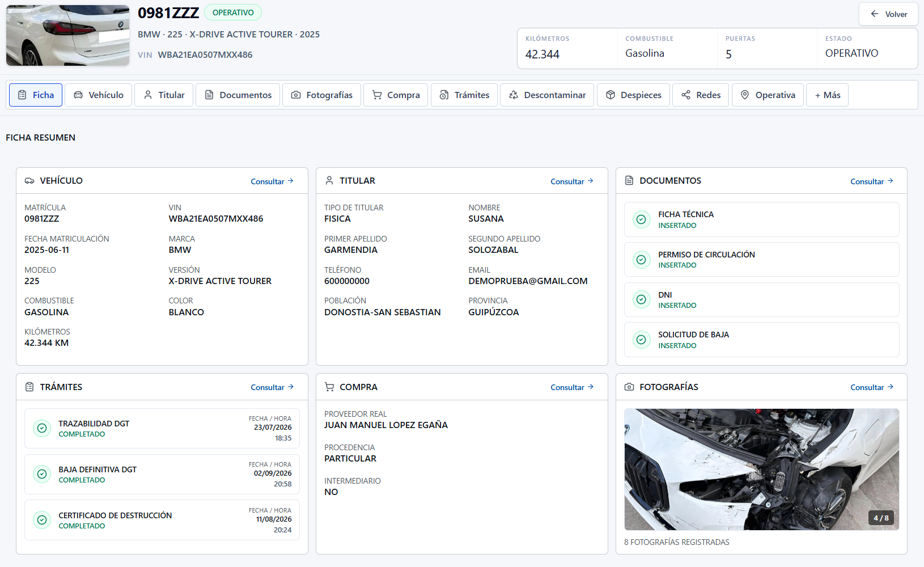Click Consultar link in Fotografías card
This screenshot has height=567, width=924.
[x=872, y=387]
